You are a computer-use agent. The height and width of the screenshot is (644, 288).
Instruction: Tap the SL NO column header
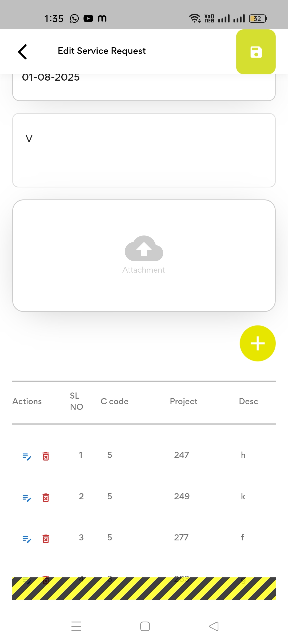pyautogui.click(x=77, y=401)
